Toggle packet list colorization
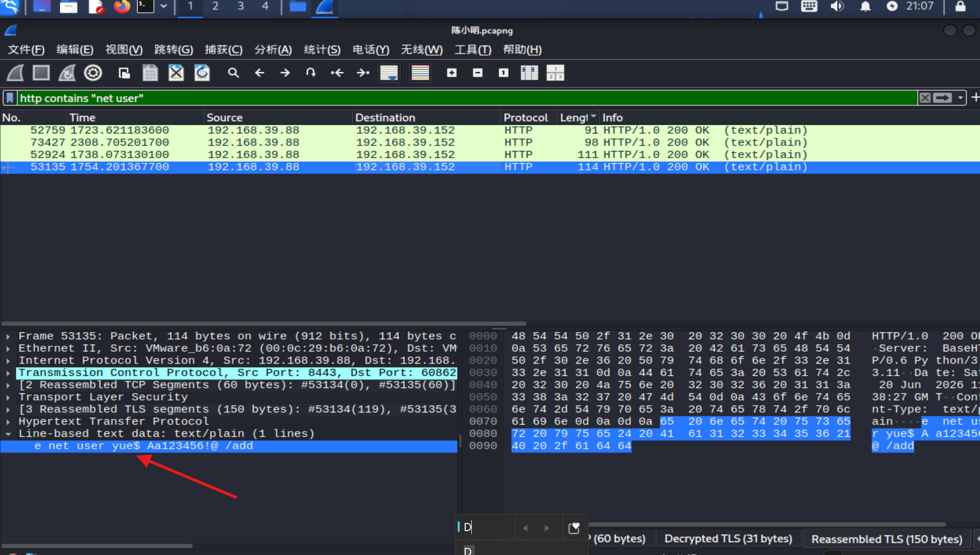Image resolution: width=980 pixels, height=555 pixels. pos(420,73)
